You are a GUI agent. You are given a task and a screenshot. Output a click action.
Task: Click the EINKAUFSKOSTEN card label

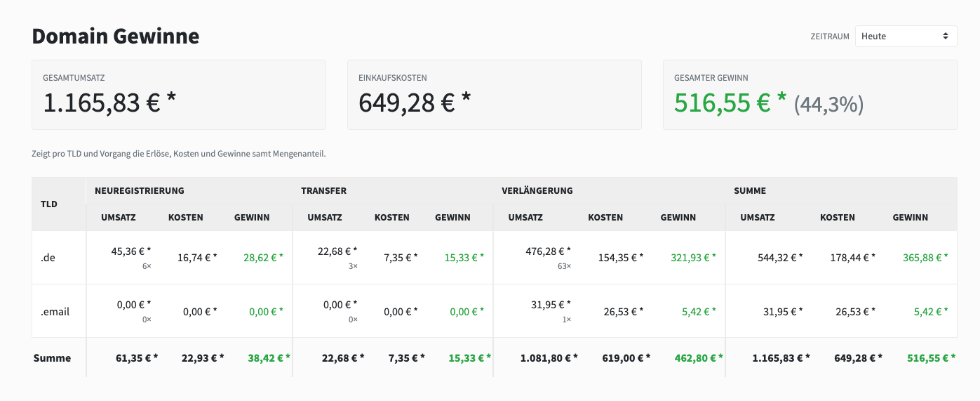(x=393, y=78)
